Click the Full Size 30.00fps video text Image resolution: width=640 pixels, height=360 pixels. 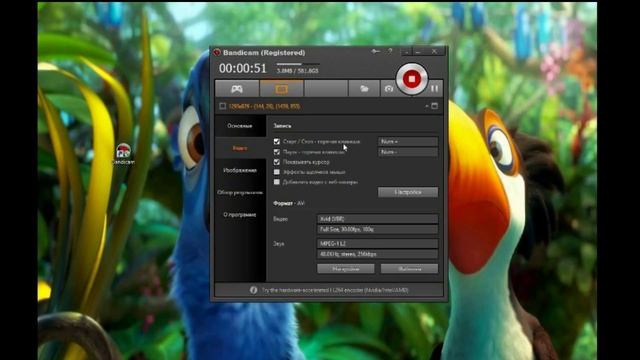(x=347, y=229)
